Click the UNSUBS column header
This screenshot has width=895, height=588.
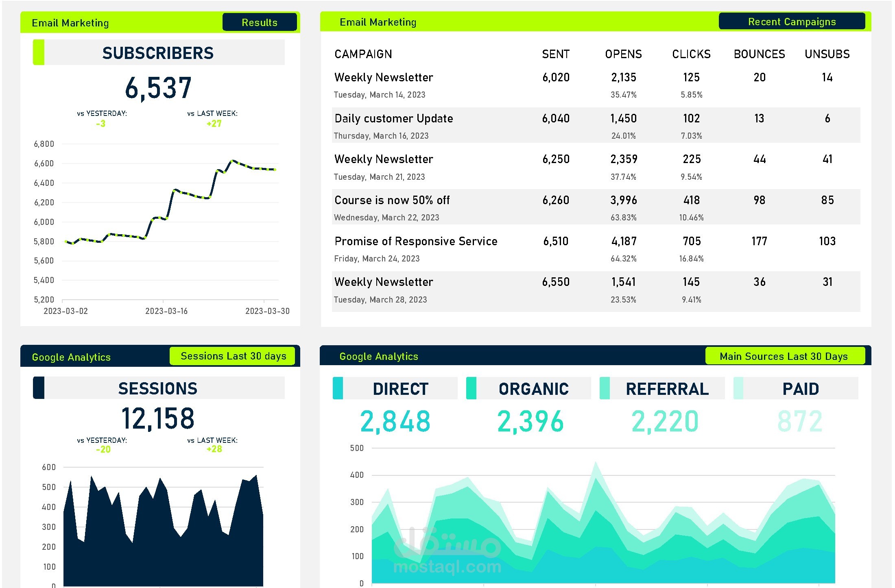[x=827, y=54]
